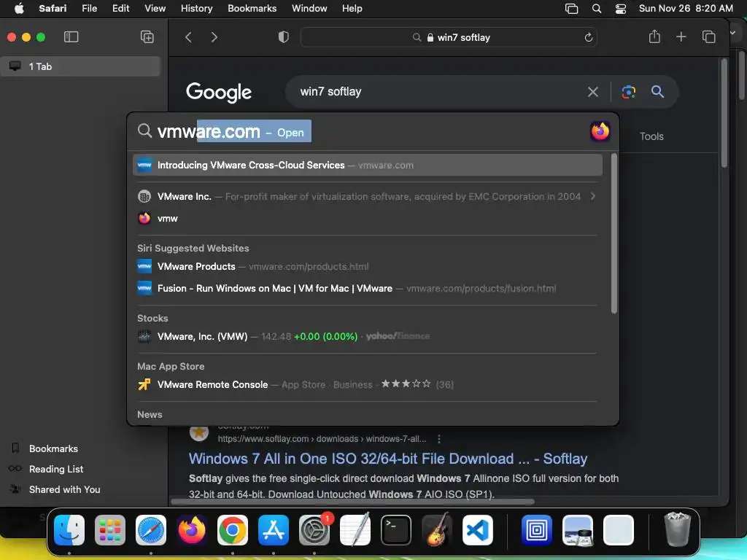Click the Spotlight icon in menu bar
The height and width of the screenshot is (560, 747).
[x=597, y=9]
